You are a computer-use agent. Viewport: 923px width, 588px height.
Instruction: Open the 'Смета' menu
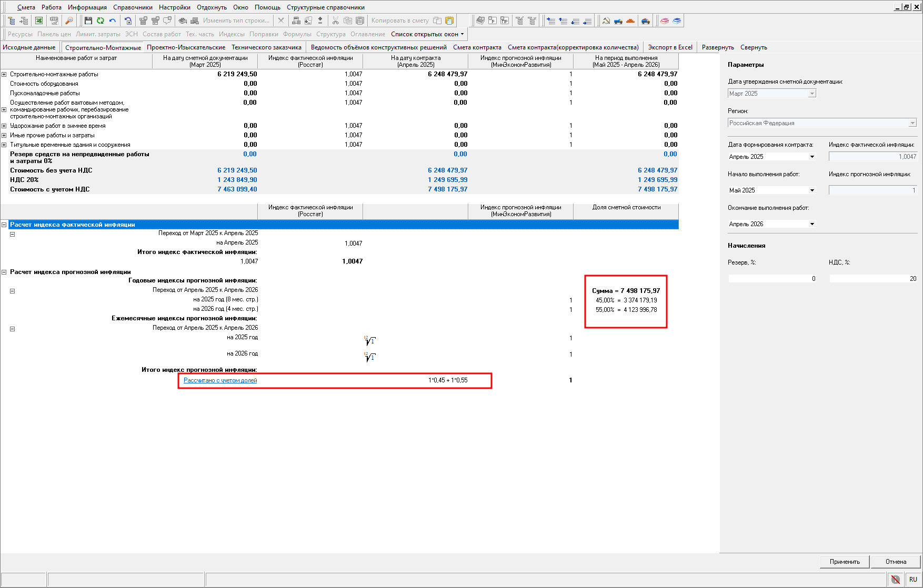click(26, 7)
